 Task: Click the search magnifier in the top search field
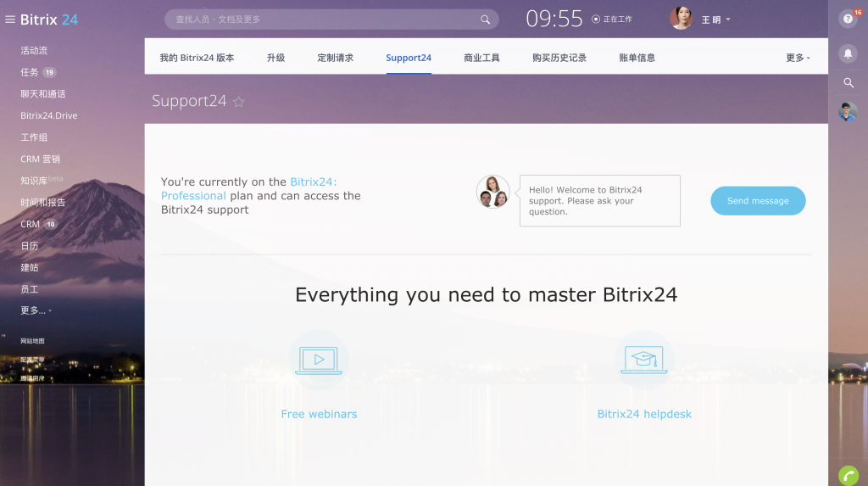point(485,20)
